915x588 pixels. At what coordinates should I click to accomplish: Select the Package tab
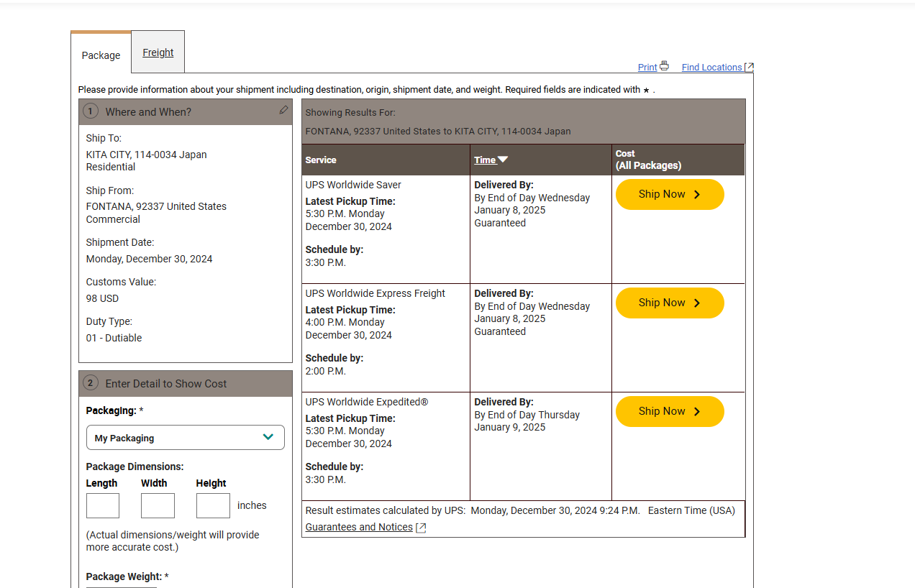click(x=101, y=55)
